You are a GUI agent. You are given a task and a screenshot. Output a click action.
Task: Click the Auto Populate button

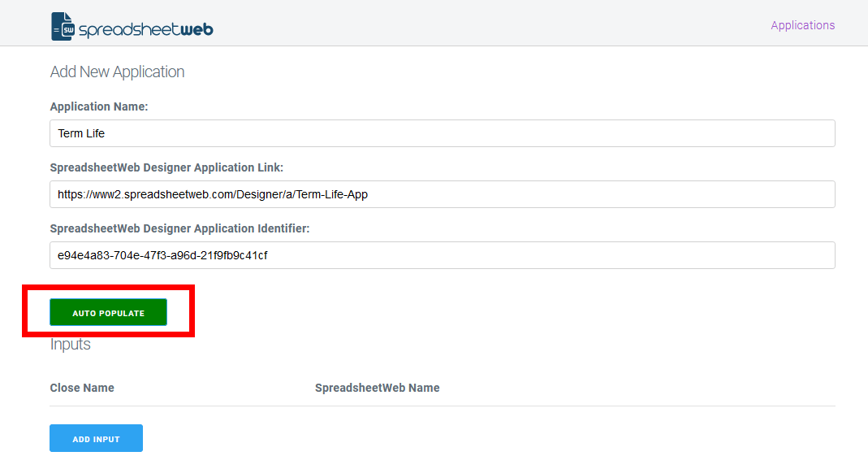(x=108, y=313)
